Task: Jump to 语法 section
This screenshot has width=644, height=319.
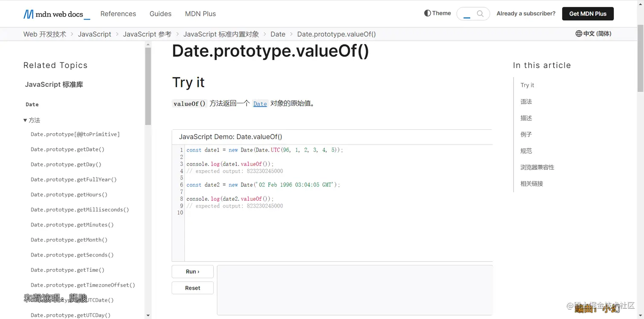Action: click(x=526, y=102)
